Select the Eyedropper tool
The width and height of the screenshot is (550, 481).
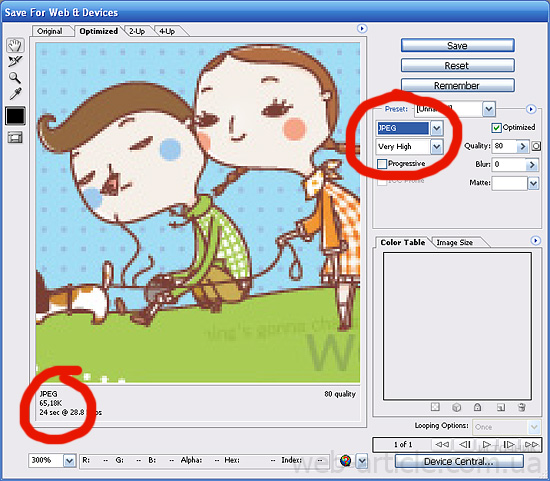click(x=15, y=94)
